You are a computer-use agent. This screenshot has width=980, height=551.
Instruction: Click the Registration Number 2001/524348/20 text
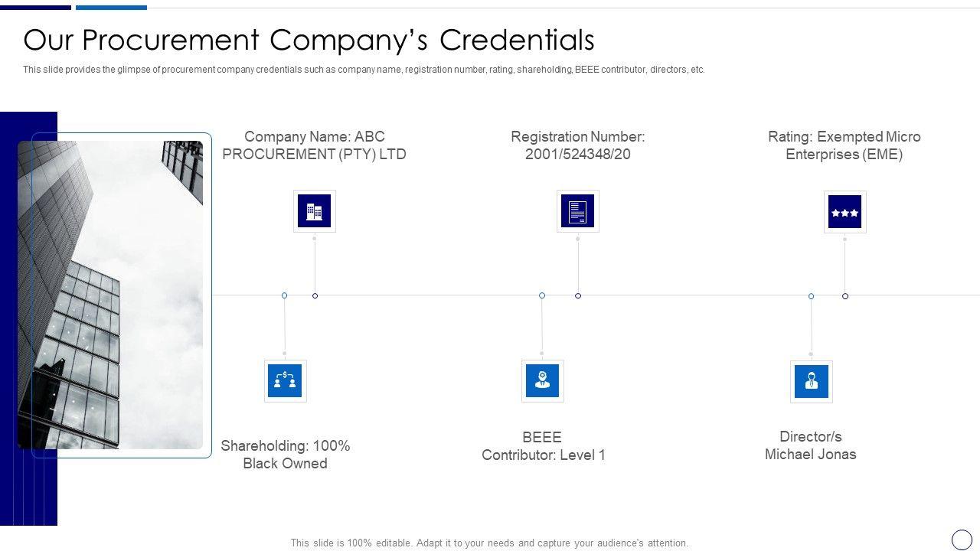pos(578,145)
